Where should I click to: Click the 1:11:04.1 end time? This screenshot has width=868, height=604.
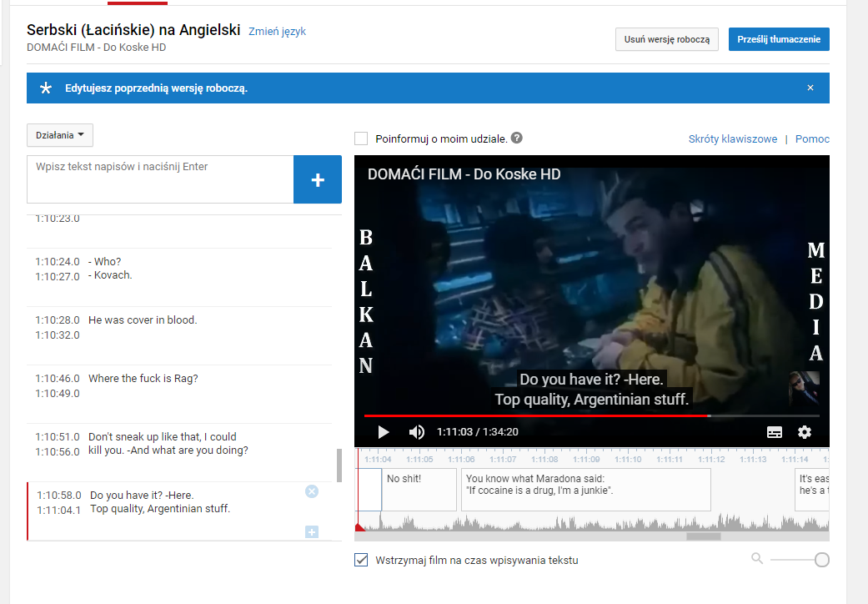pos(58,510)
